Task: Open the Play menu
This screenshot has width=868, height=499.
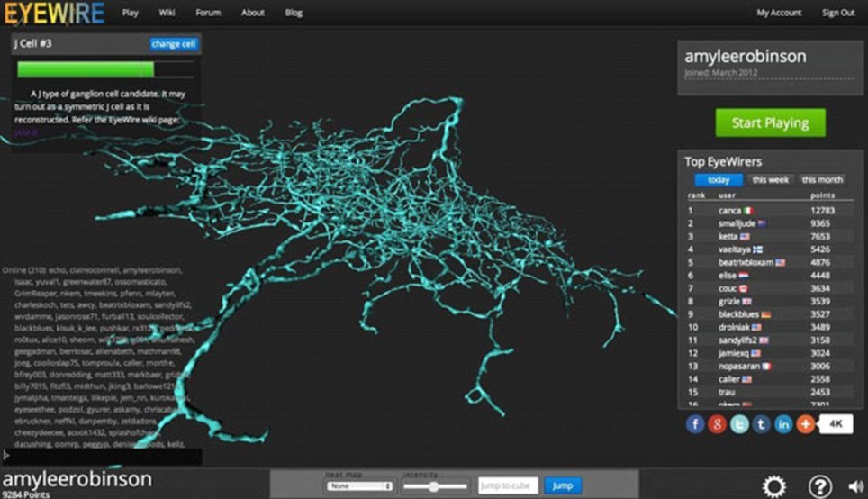Action: point(130,13)
